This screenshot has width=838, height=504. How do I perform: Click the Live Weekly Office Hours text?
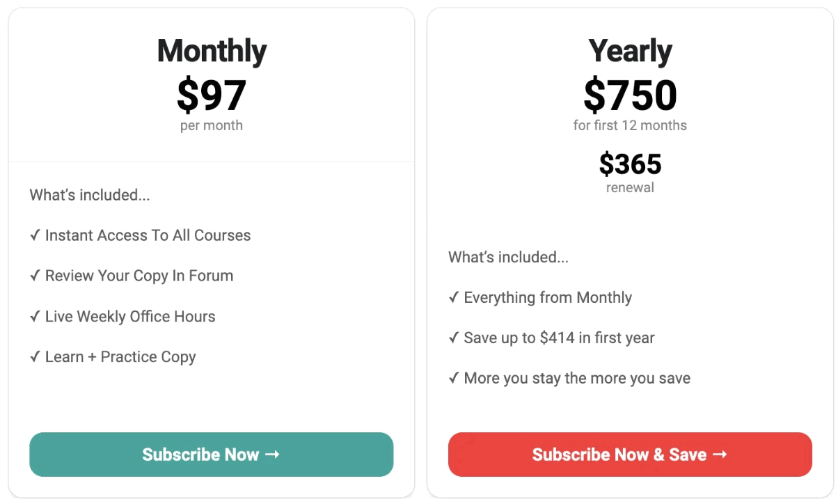coord(130,316)
